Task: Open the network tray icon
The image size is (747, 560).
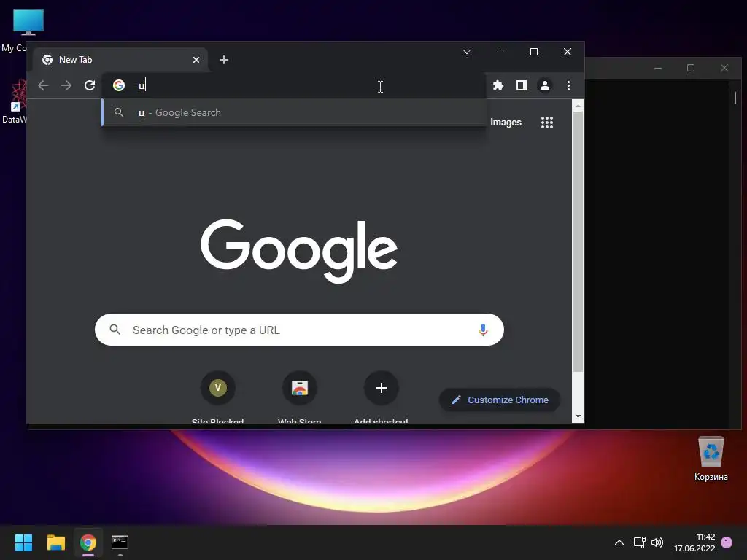Action: tap(639, 542)
